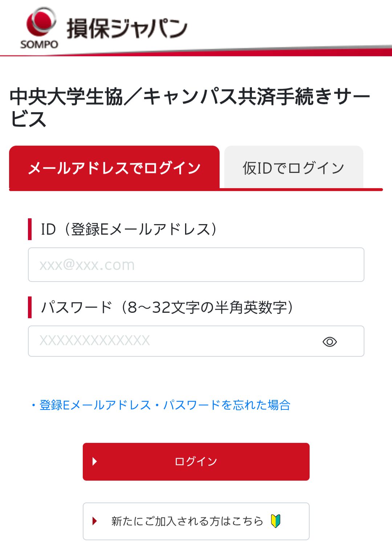Screen dimensions: 392x553
Task: Click the 損保ジャパン wordmark in header
Action: [127, 28]
